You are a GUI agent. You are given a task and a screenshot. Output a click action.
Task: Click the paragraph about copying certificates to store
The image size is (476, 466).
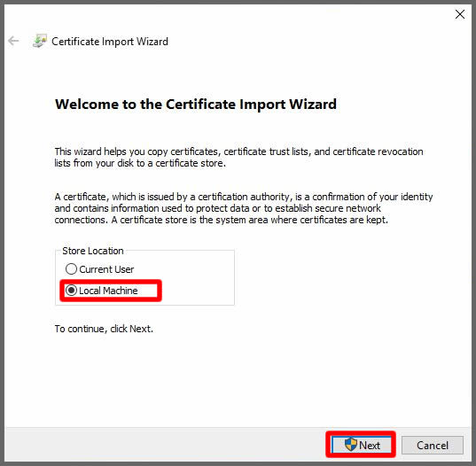click(x=238, y=157)
